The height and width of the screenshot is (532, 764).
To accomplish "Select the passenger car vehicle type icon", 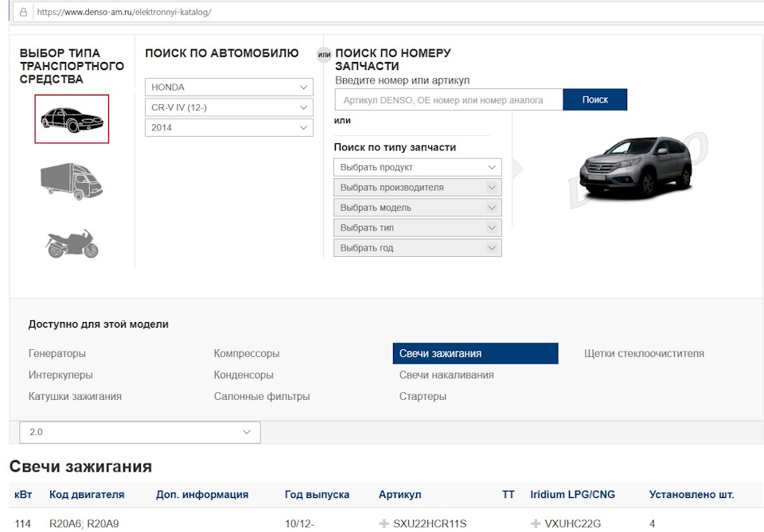I will (72, 119).
